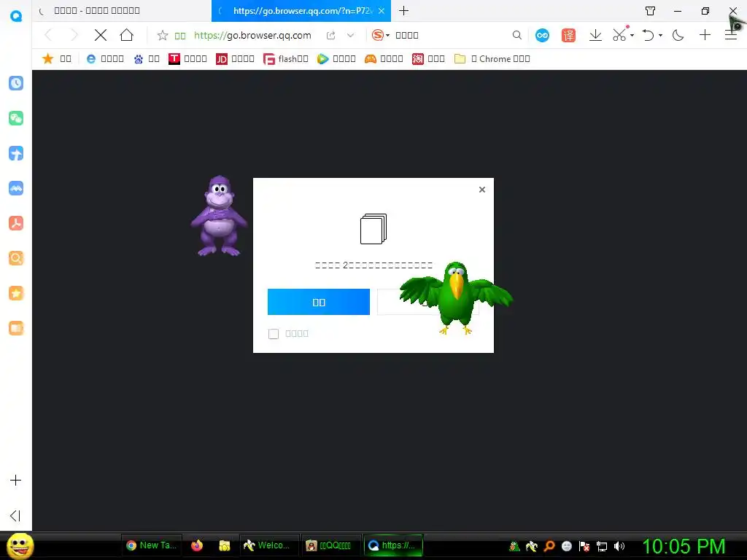This screenshot has width=747, height=560.
Task: Collapse the sidebar with the arrow icon
Action: (15, 516)
